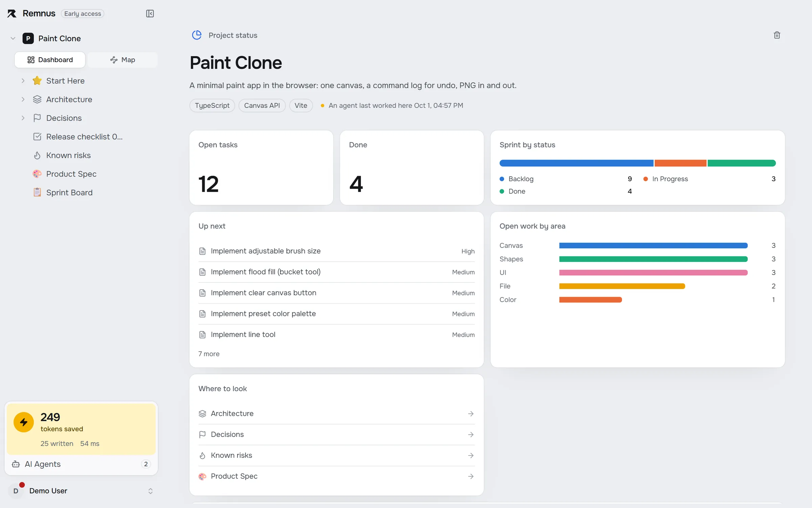
Task: Click the Canvas area blue bar
Action: 653,246
